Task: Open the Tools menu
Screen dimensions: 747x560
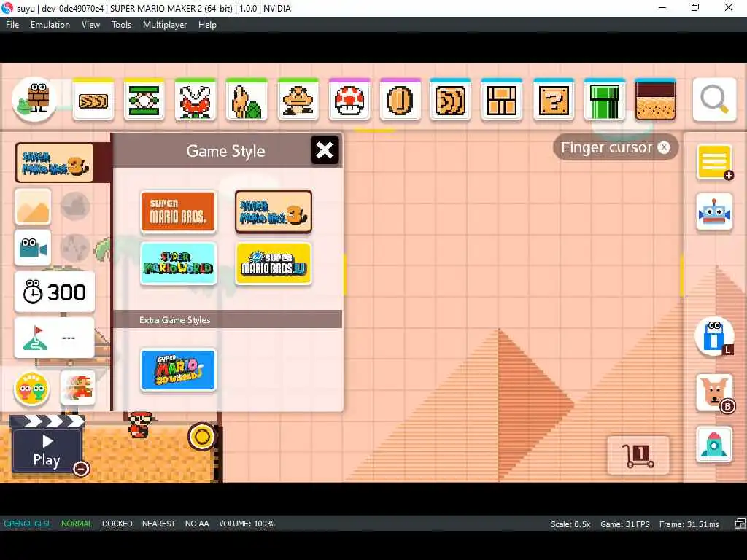Action: point(122,25)
